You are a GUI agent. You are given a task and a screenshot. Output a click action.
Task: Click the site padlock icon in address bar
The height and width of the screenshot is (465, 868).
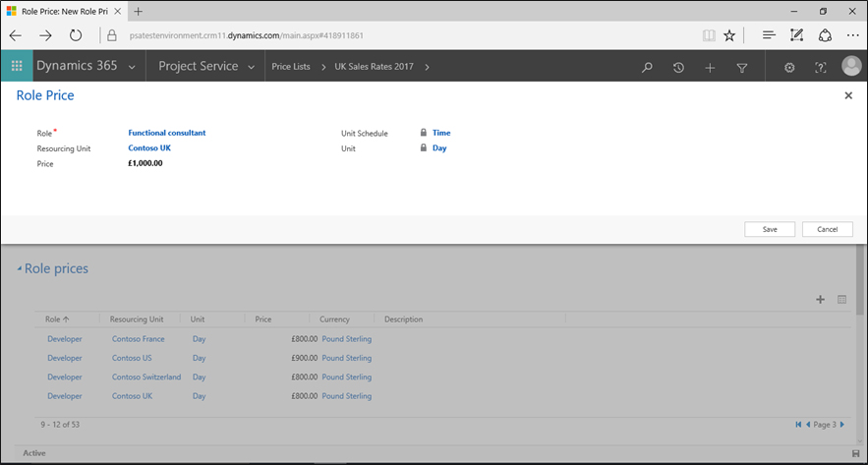pos(112,35)
